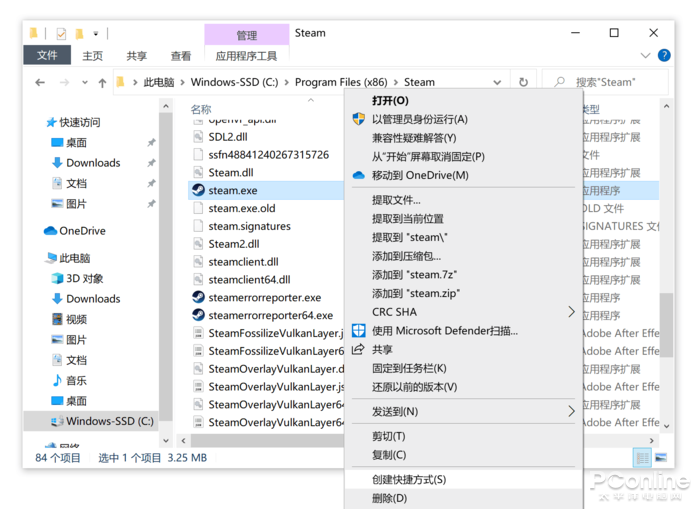The image size is (700, 509).
Task: Choose 固定到任务栏(K)
Action: (x=463, y=368)
